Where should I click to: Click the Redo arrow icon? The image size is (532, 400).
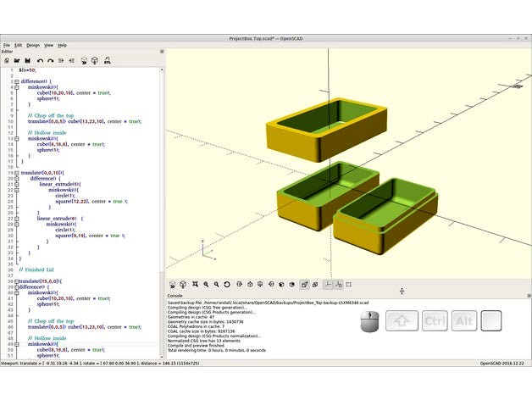51,61
